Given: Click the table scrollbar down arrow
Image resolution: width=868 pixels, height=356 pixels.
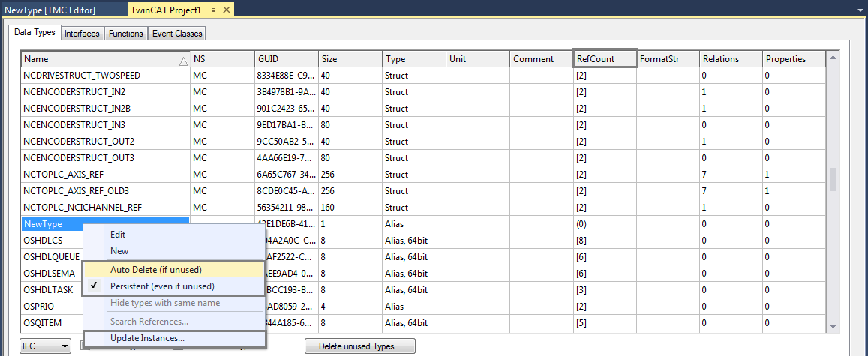Looking at the screenshot, I should click(x=832, y=326).
